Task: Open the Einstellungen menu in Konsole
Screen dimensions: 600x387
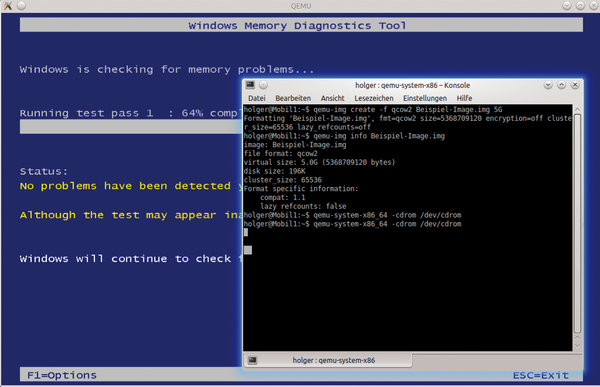Action: (425, 98)
